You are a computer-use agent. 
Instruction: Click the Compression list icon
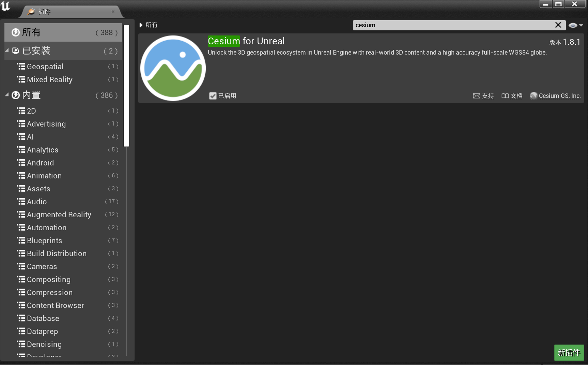(21, 292)
